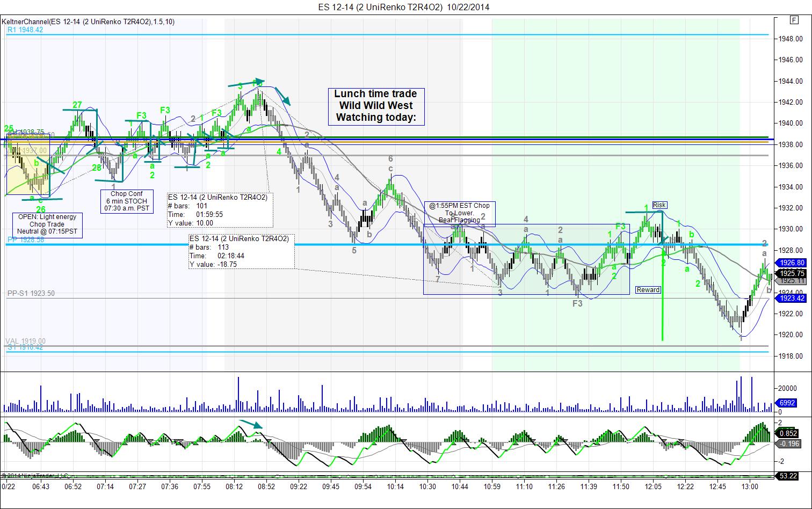Click the VAL 1919.00 level label

pos(25,341)
